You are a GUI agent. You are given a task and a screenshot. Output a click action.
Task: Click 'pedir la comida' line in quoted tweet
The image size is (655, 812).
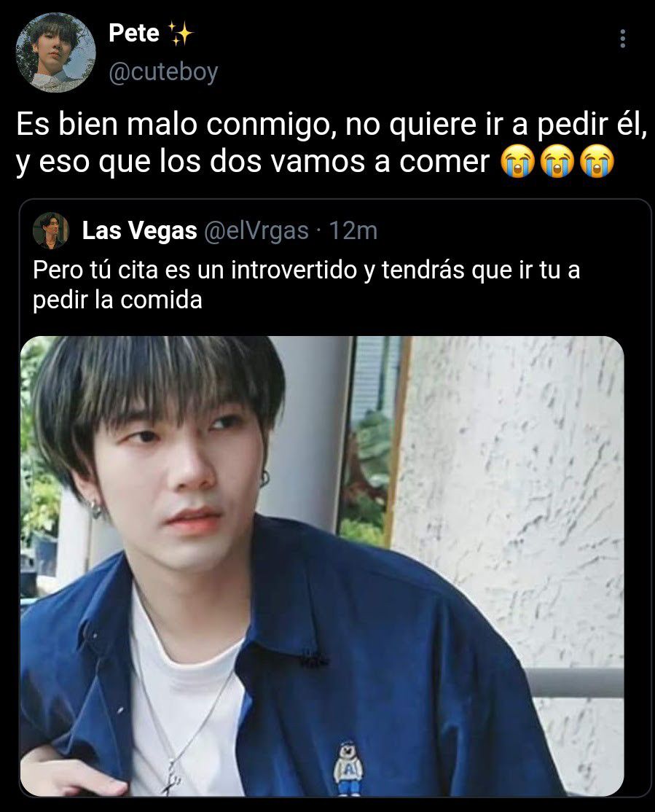click(117, 300)
